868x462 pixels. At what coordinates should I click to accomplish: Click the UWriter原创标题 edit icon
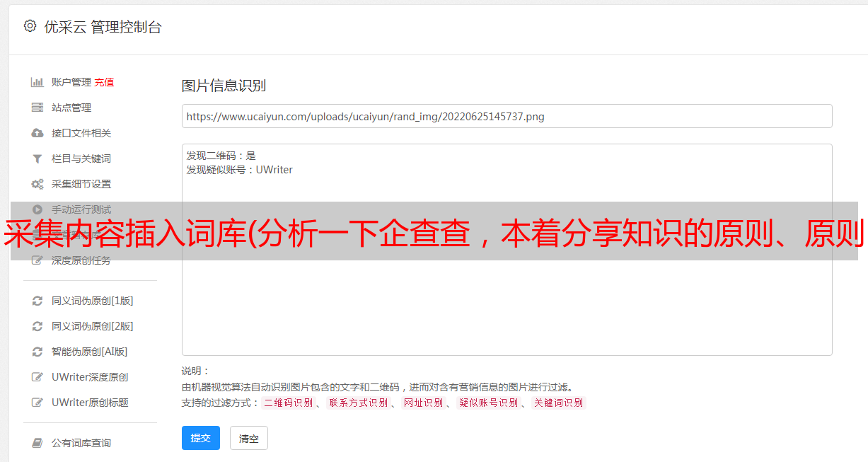click(x=37, y=403)
